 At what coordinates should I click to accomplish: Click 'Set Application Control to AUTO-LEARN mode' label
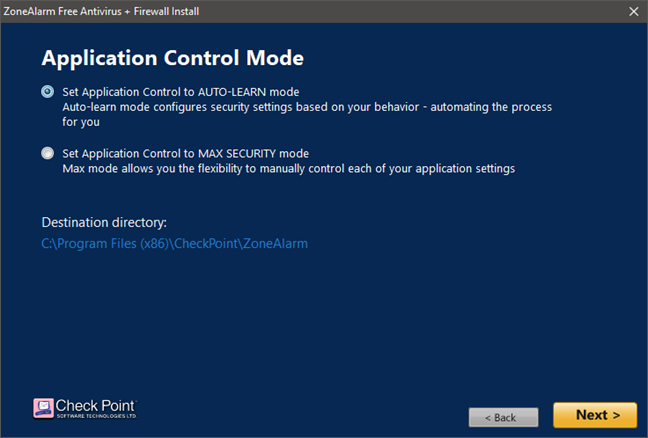point(181,92)
